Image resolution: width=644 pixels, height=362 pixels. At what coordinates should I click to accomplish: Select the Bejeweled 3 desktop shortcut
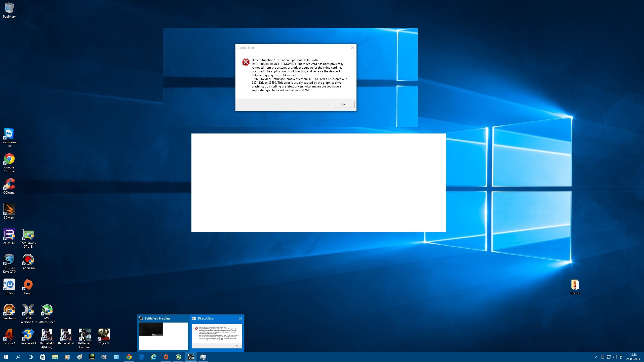28,337
